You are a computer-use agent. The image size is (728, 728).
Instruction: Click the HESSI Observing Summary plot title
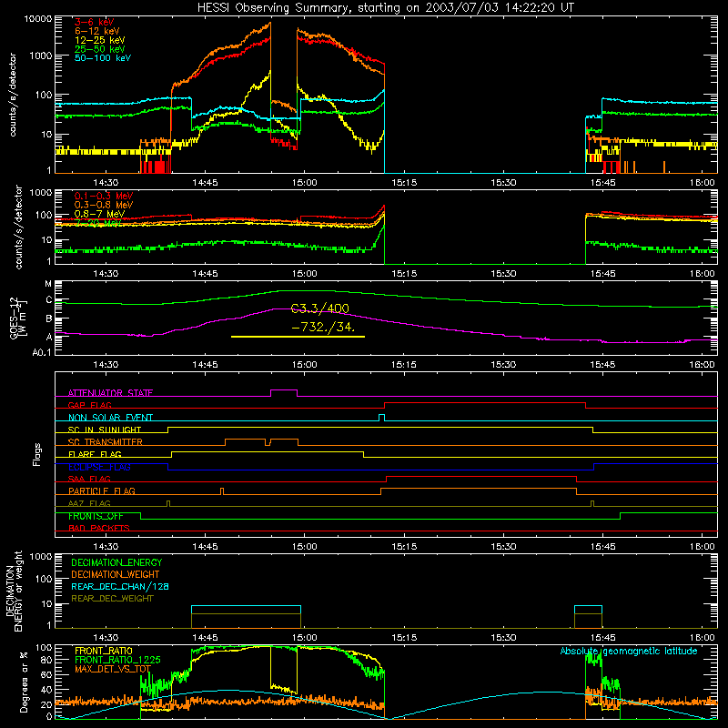(x=385, y=8)
